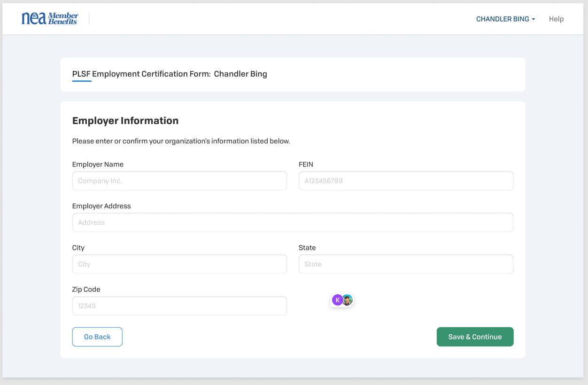Click the 'FEIN' field label
This screenshot has height=385, width=588.
(306, 165)
